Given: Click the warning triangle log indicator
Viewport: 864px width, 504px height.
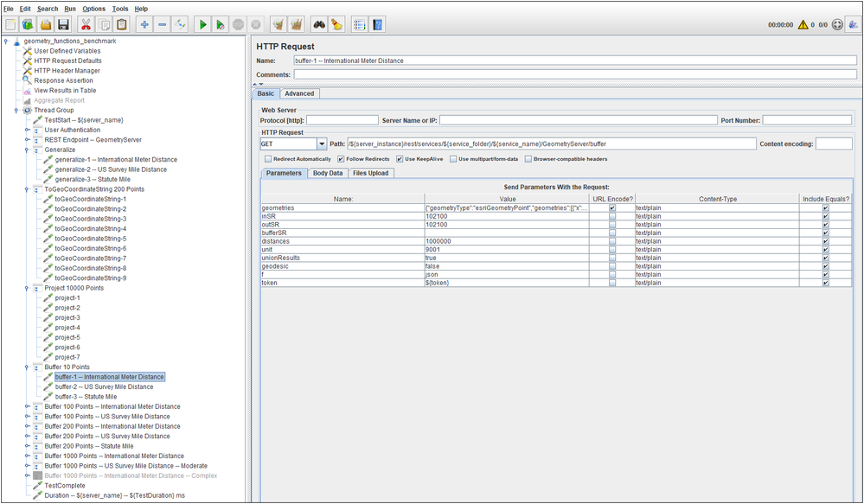Looking at the screenshot, I should (803, 25).
